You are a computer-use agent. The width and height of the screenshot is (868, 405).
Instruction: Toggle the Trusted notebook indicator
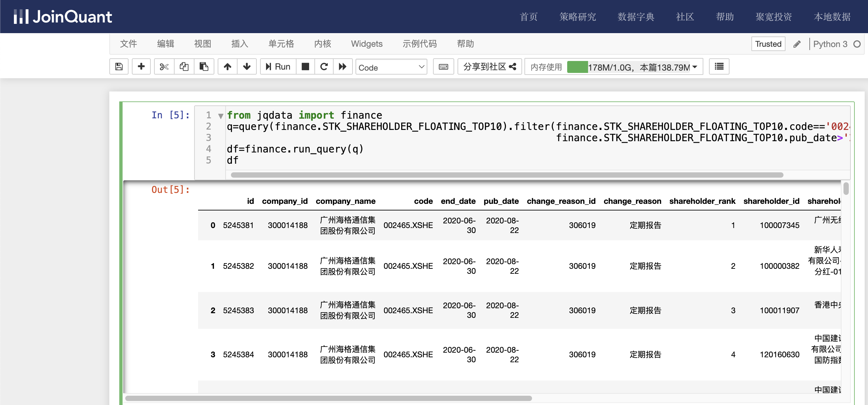coord(768,44)
